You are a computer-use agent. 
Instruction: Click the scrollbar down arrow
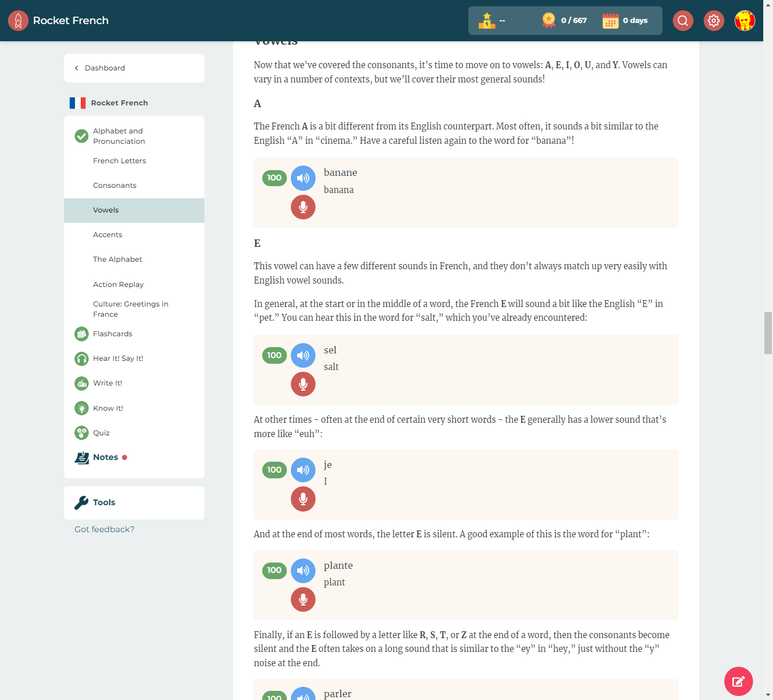pos(768,695)
